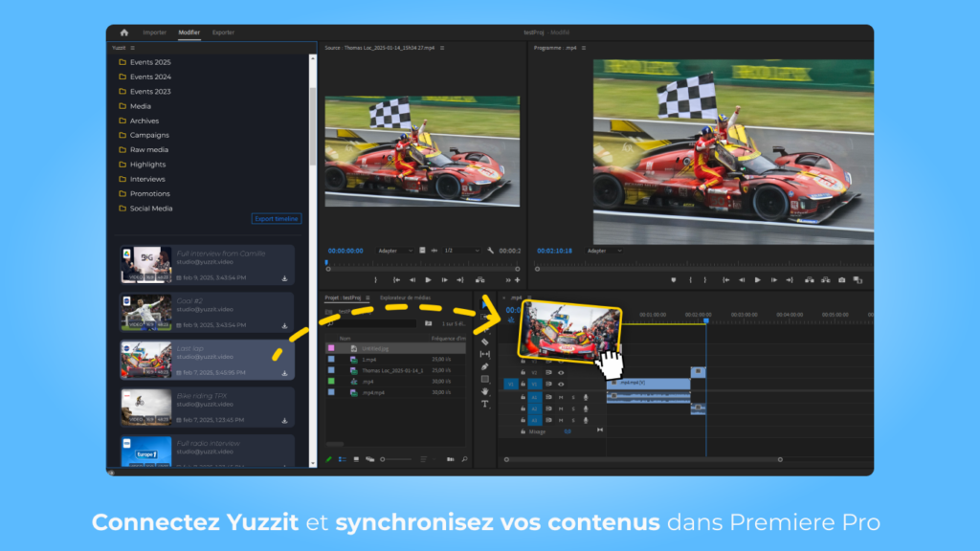This screenshot has height=551, width=980.
Task: Toggle V1 track output eye icon
Action: pyautogui.click(x=561, y=385)
